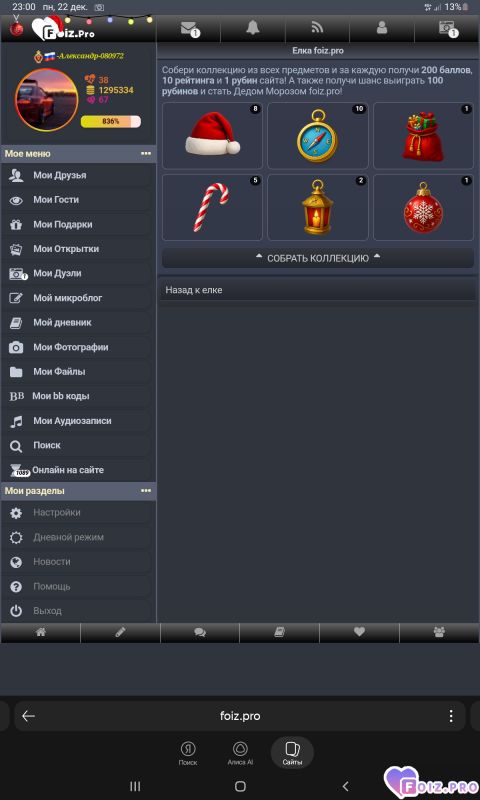
Task: Open the RSS feed icon in top bar
Action: (317, 28)
